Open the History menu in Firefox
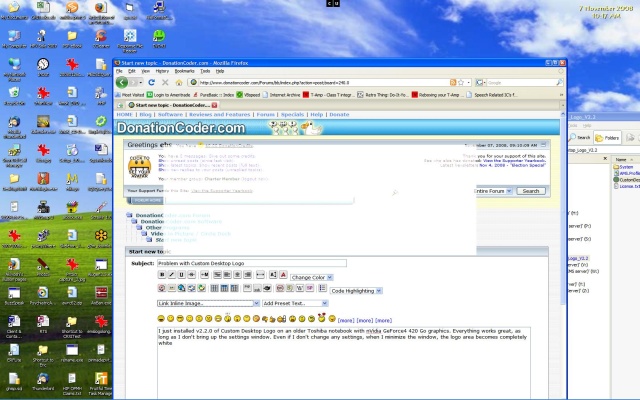 click(163, 71)
